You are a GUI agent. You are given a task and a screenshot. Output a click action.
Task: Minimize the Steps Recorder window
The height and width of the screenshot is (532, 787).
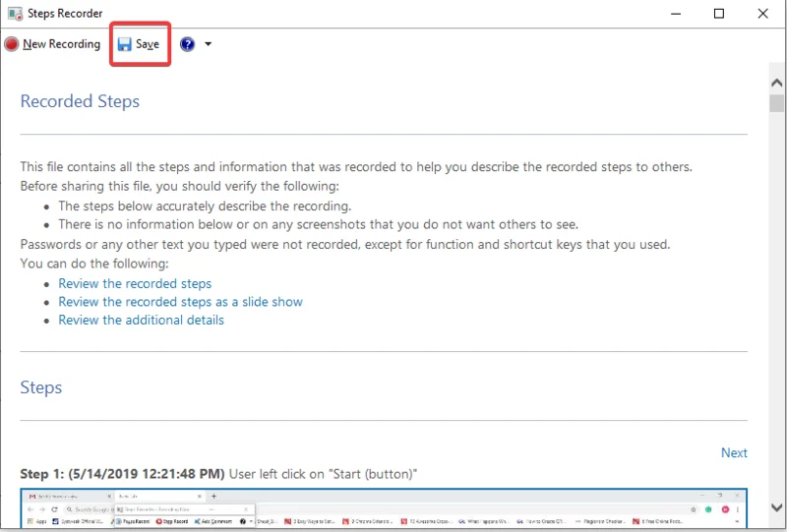[675, 14]
